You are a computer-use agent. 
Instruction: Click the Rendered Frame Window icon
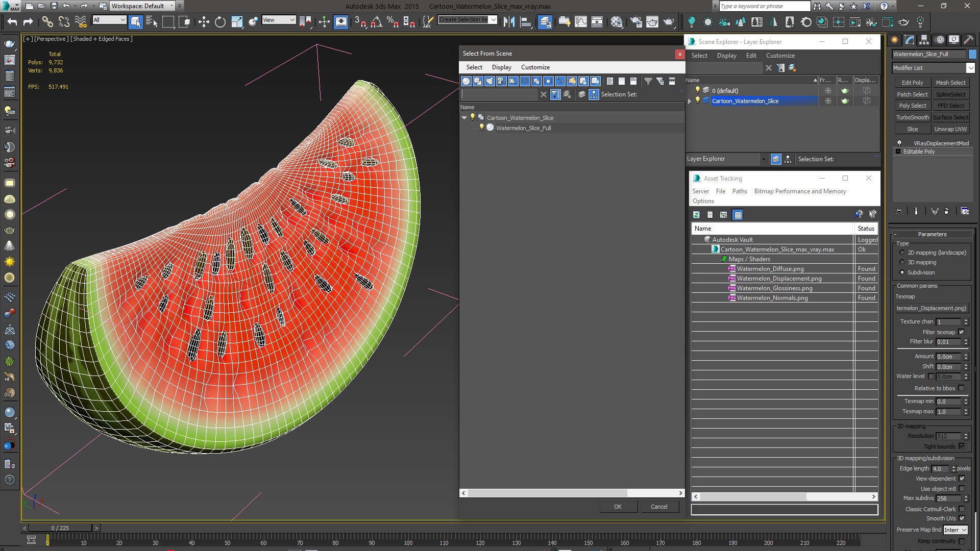point(652,21)
